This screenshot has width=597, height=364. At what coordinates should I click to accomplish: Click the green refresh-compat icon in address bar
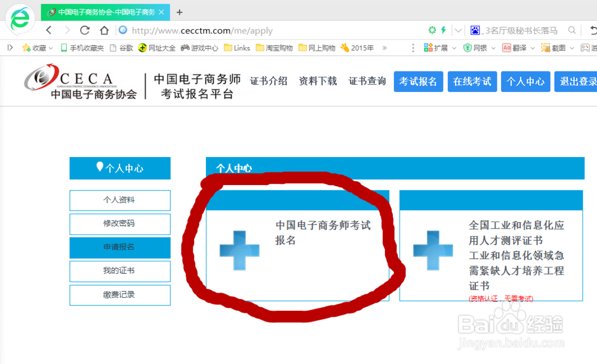tap(432, 30)
